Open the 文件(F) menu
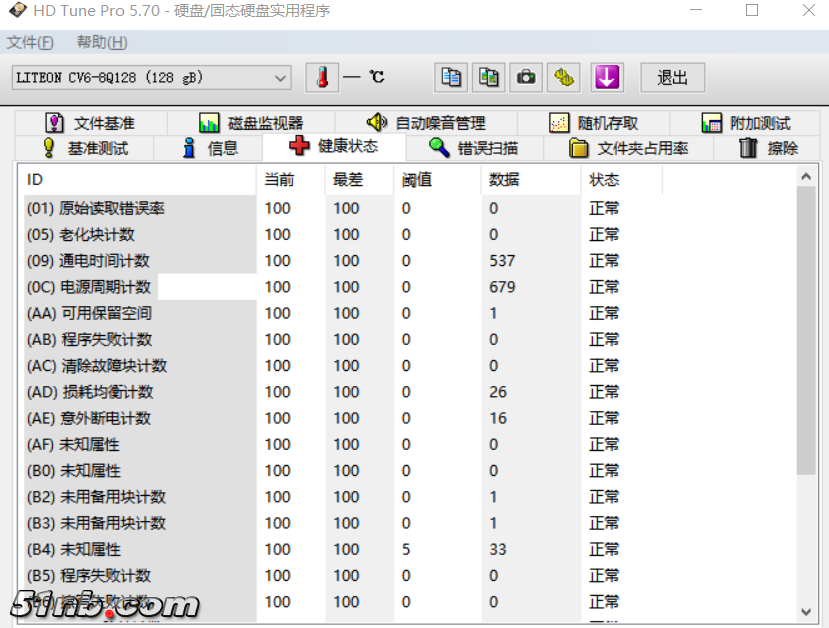This screenshot has width=829, height=628. (30, 42)
